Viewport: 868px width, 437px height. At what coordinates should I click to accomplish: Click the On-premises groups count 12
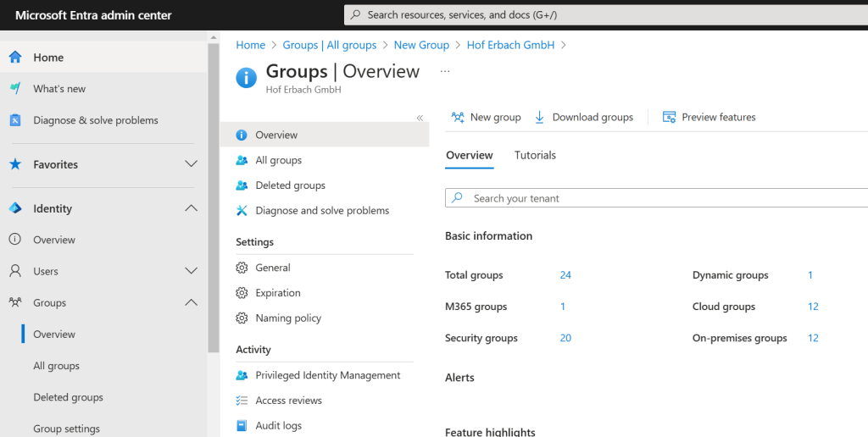[813, 338]
